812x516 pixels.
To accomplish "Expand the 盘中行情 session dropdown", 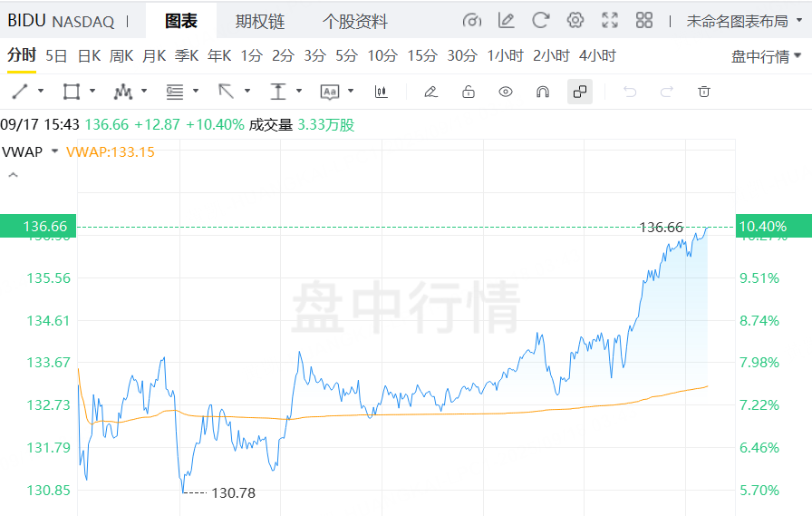I will (767, 56).
